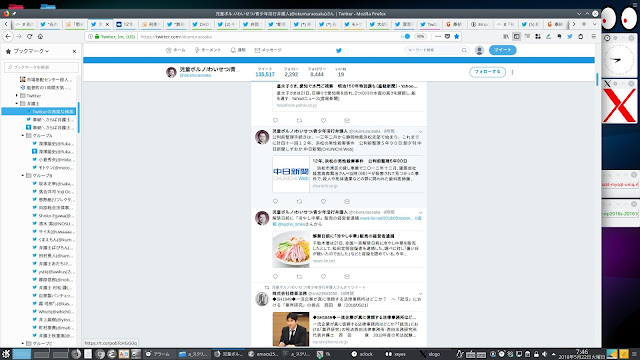
Task: Open a new tab with the plus button
Action: 584,24
